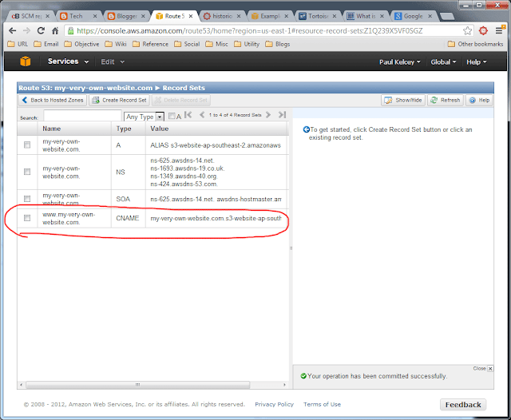Click the scrollbar left arrow
This screenshot has height=420, width=511.
click(22, 385)
